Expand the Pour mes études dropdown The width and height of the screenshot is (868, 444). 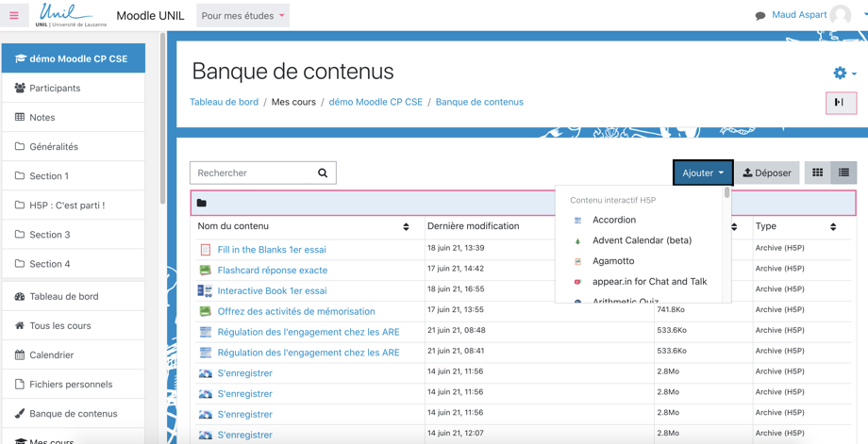(x=242, y=16)
